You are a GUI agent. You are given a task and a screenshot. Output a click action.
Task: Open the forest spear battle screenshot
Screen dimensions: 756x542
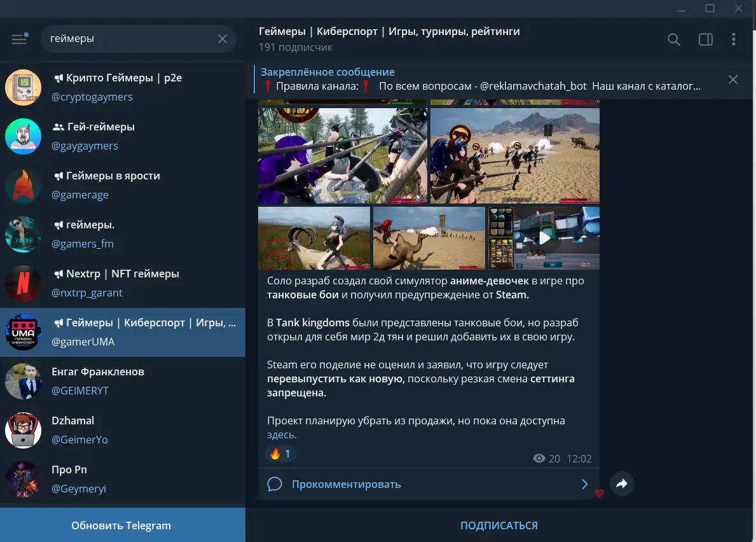coord(343,155)
